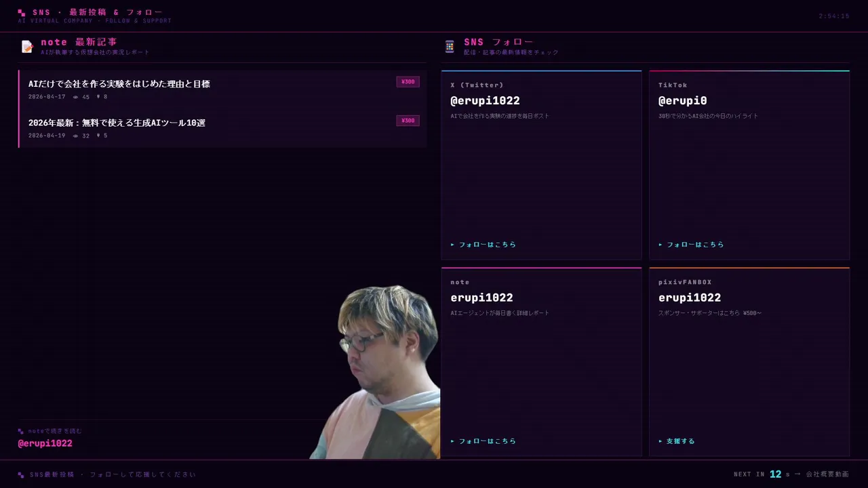Click the webcam overlay of the streamer
This screenshot has height=488, width=868.
(375, 372)
